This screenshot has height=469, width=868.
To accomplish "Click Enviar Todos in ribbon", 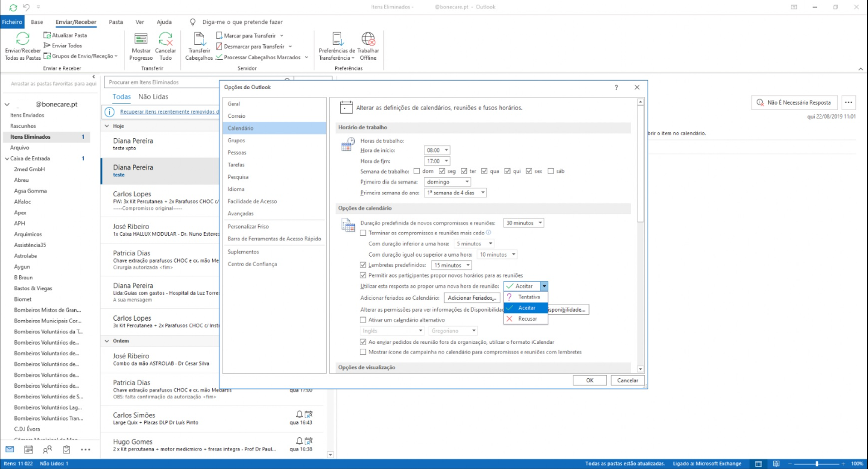I will click(63, 45).
